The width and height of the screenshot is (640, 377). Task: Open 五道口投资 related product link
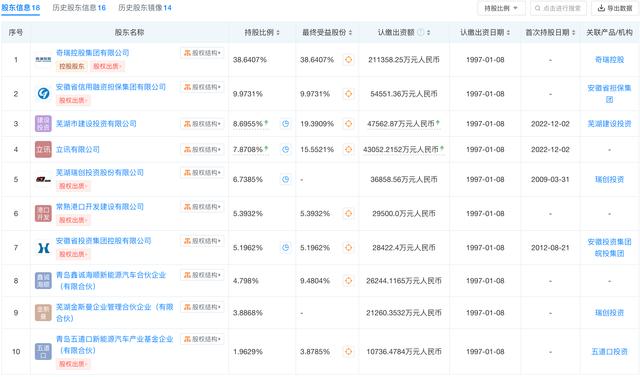(609, 351)
